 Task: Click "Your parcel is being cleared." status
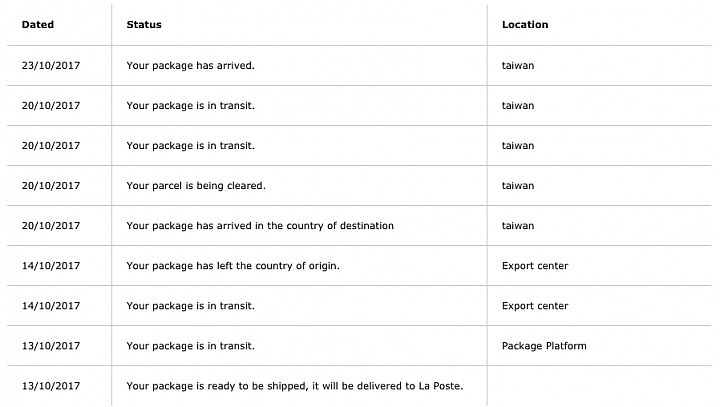pos(196,186)
